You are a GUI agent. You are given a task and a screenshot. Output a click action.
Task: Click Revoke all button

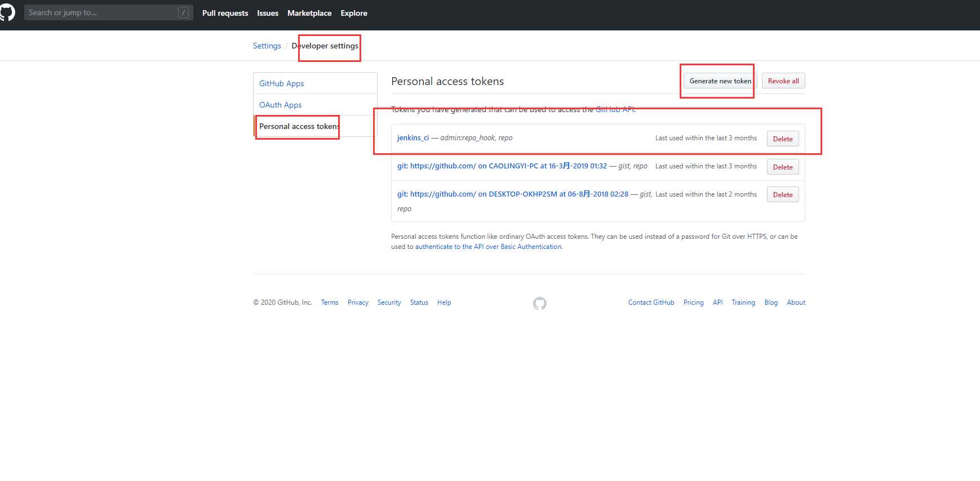[783, 81]
